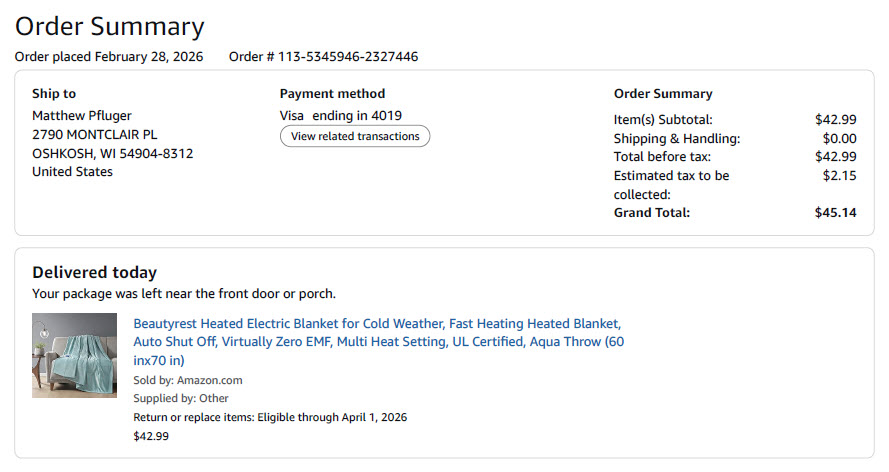
Task: Click the Delivered today heading
Action: click(94, 273)
